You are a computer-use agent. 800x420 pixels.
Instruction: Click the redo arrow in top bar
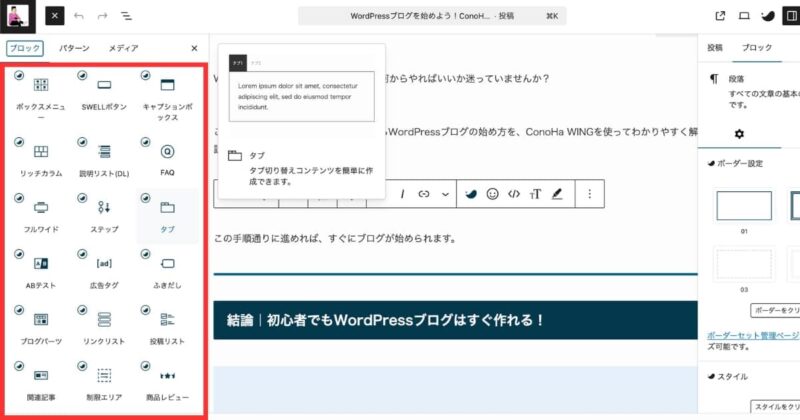coord(103,16)
